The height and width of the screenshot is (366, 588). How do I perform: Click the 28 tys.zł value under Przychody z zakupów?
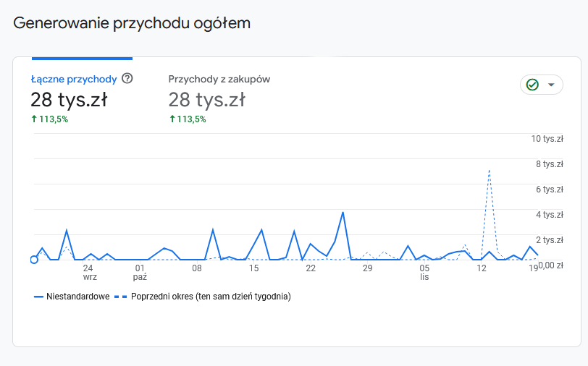[207, 99]
